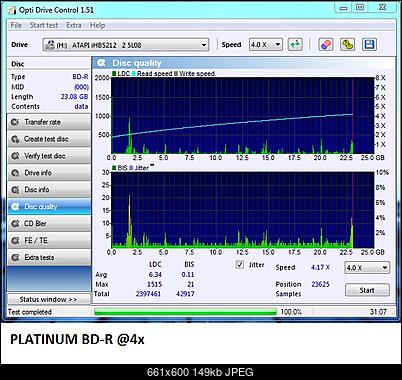The height and width of the screenshot is (380, 402).
Task: Open the Start test menu
Action: coord(44,25)
